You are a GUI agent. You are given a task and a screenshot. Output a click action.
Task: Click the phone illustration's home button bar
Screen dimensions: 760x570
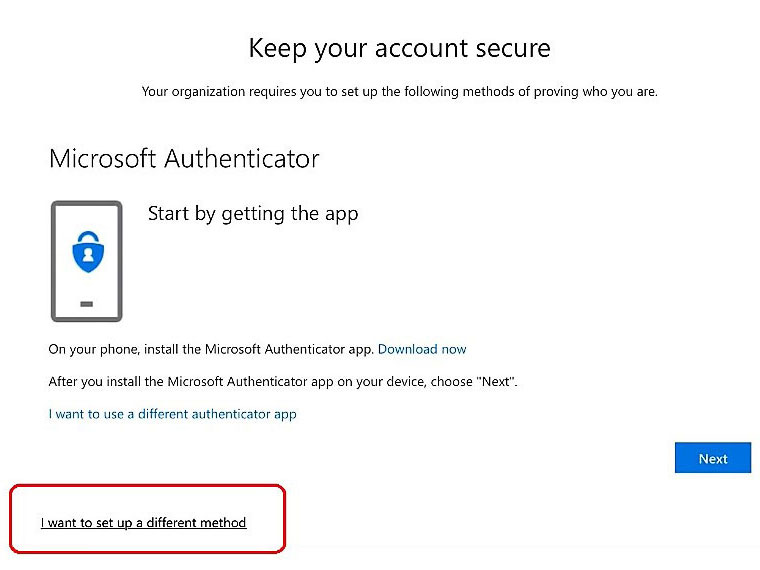click(86, 303)
